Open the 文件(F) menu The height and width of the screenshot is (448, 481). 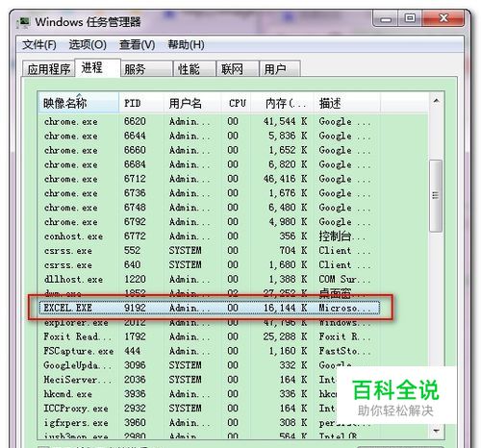(39, 44)
